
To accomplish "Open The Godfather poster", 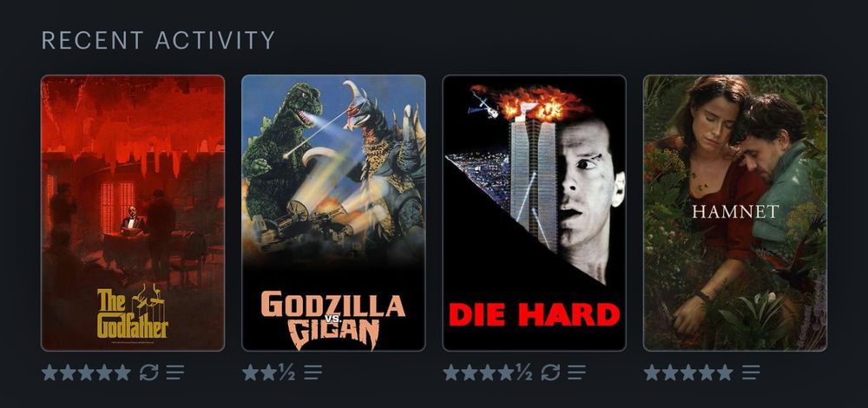I will coord(133,214).
